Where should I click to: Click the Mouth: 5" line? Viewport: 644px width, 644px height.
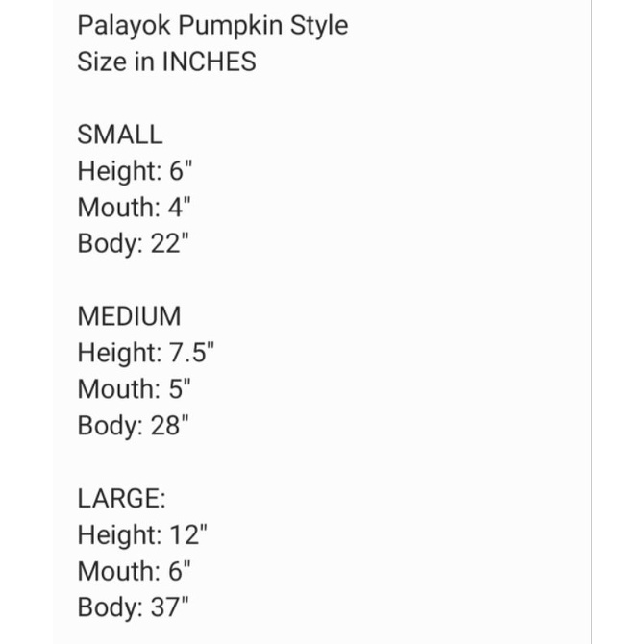pyautogui.click(x=135, y=389)
